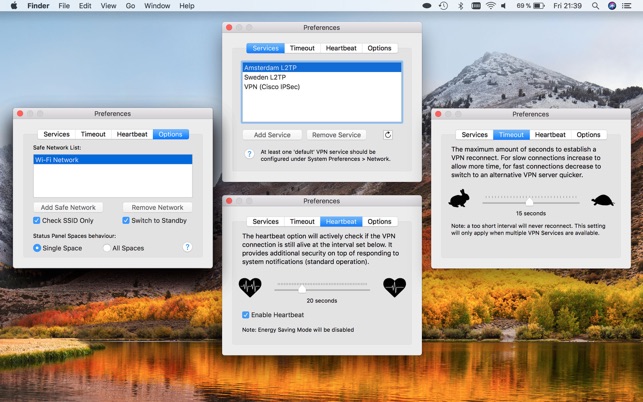643x402 pixels.
Task: Open the Finder Window menu
Action: (x=157, y=6)
